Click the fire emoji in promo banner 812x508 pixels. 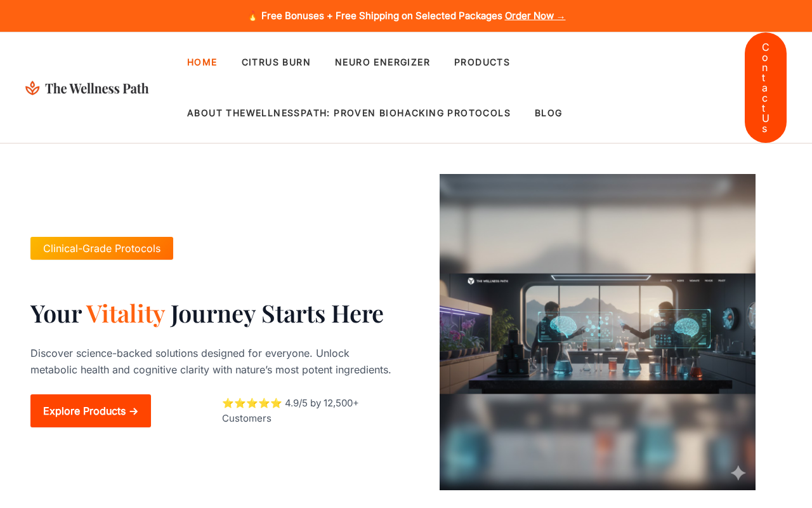click(x=252, y=16)
